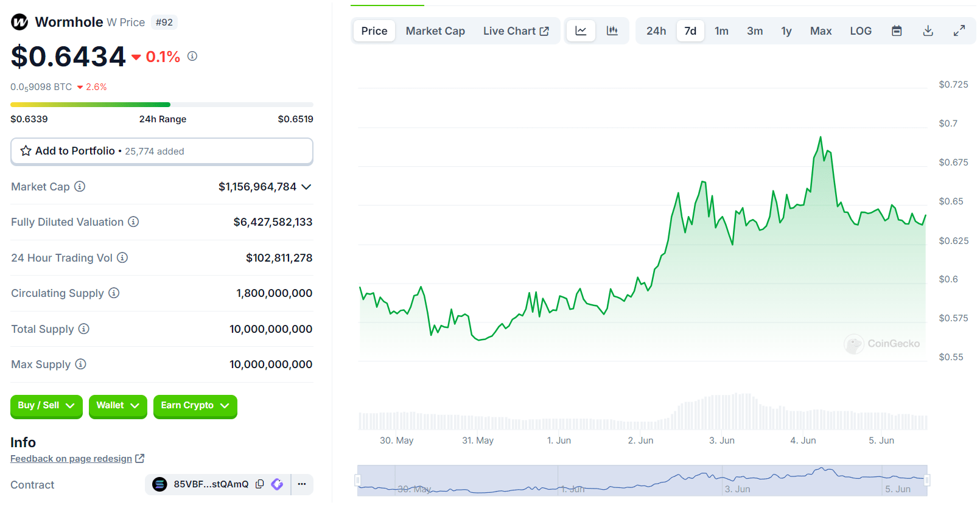Toggle LOG scale on the chart
The image size is (980, 505).
(x=861, y=31)
